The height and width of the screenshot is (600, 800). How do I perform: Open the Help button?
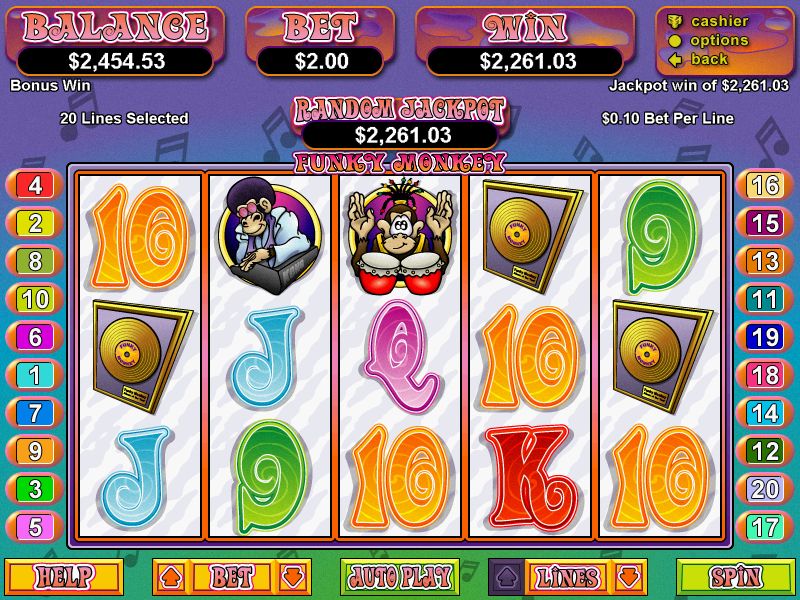pyautogui.click(x=64, y=577)
